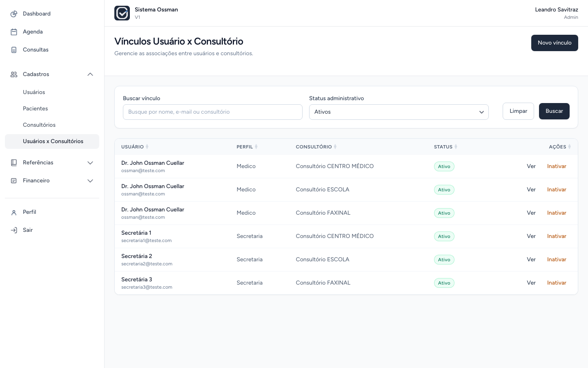
Task: Open Dashboard from the sidebar
Action: coord(52,14)
